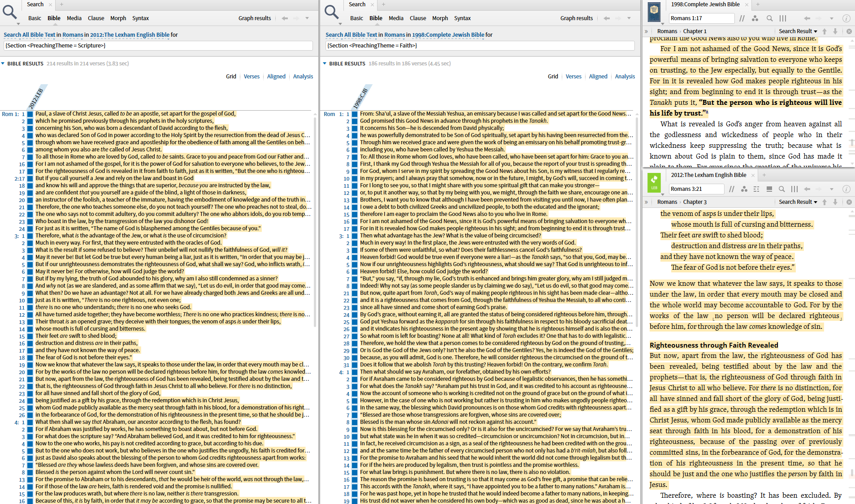Viewport: 855px width, 504px height.
Task: Go back in Complete Jewish Bible search panel history
Action: pyautogui.click(x=607, y=18)
